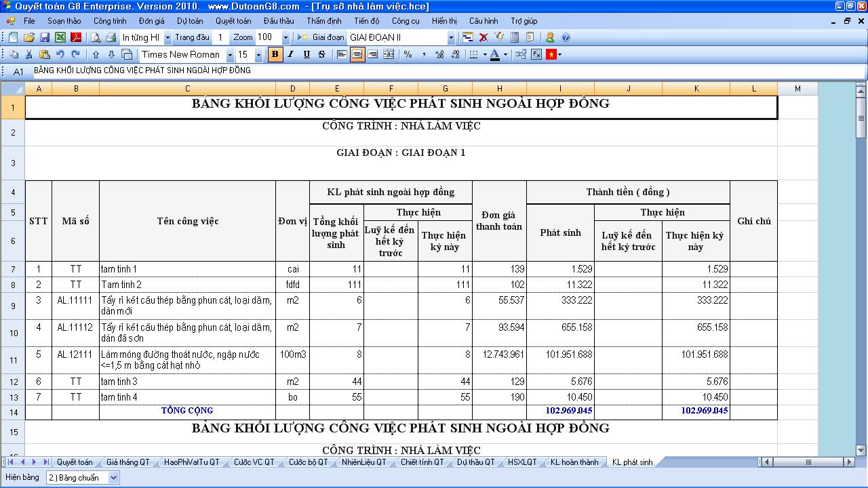The width and height of the screenshot is (868, 488).
Task: Create a new document with the New icon
Action: pyautogui.click(x=14, y=38)
